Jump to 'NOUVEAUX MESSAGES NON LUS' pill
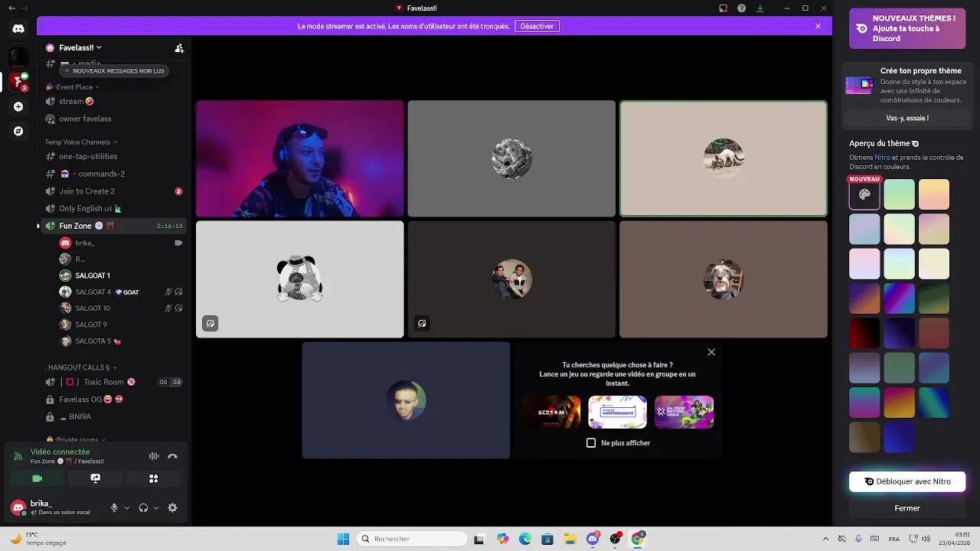980x551 pixels. pos(113,70)
